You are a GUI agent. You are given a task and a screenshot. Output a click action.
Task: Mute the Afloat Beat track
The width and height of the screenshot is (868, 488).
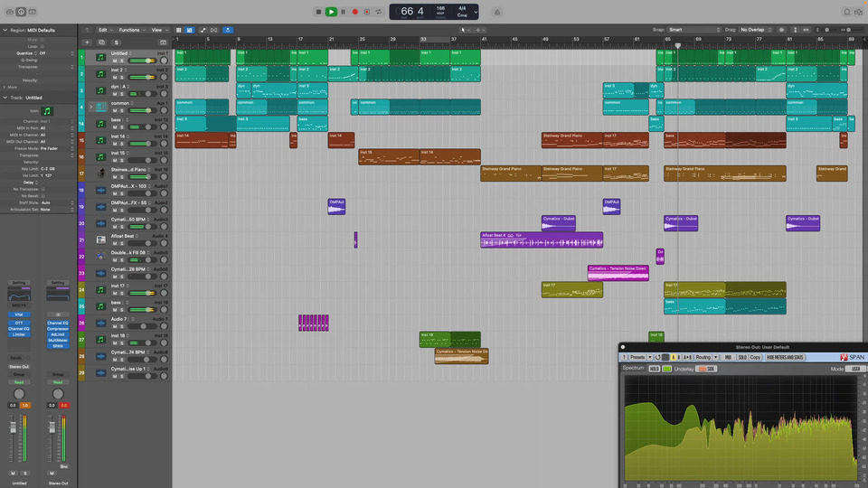tap(115, 243)
